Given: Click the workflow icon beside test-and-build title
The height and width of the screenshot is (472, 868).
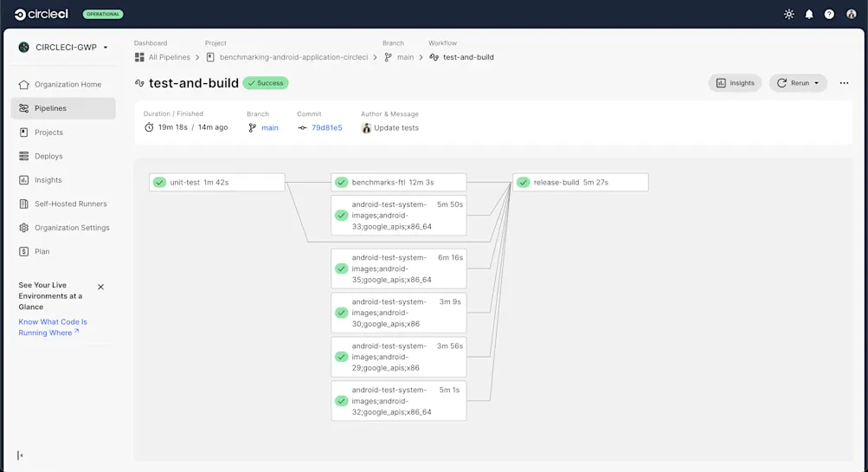Looking at the screenshot, I should click(x=139, y=83).
